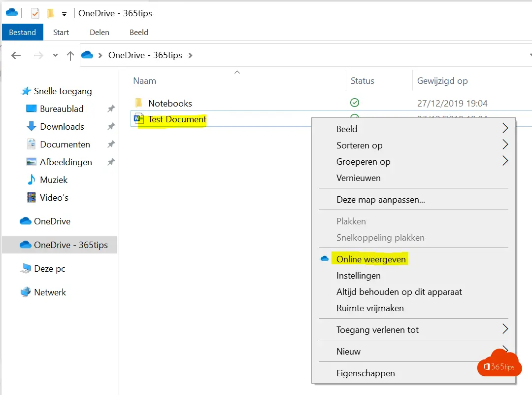
Task: Switch to the Delen ribbon tab
Action: [99, 32]
